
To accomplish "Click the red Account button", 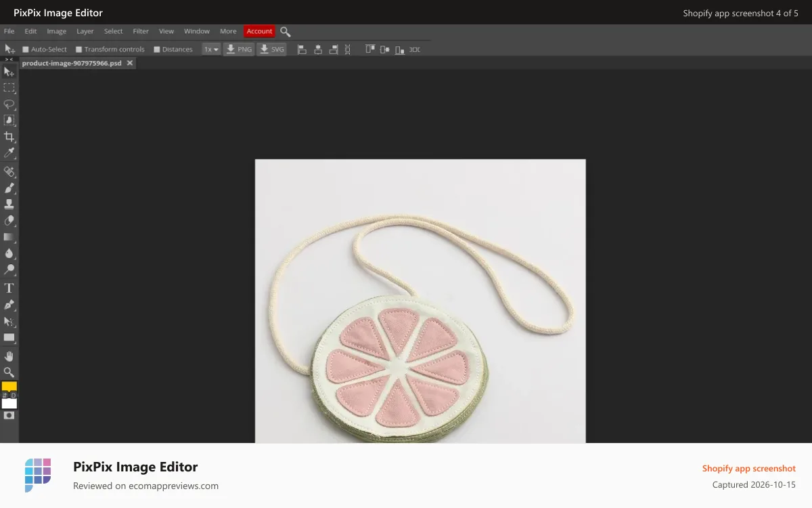I will click(259, 31).
